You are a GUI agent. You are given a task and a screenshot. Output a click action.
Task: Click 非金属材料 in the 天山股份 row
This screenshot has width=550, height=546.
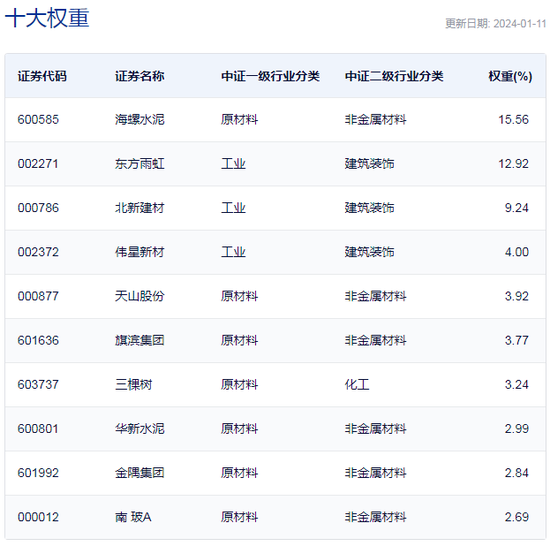pos(375,296)
